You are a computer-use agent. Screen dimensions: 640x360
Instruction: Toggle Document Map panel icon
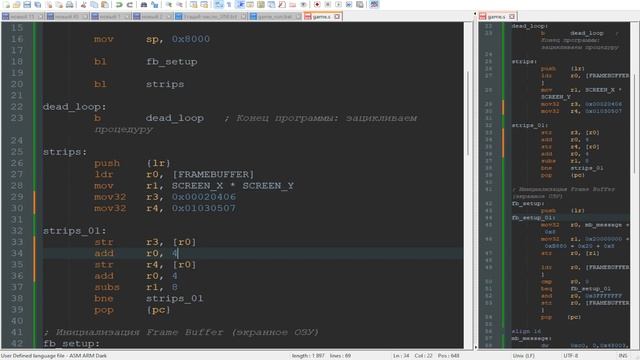pos(260,4)
